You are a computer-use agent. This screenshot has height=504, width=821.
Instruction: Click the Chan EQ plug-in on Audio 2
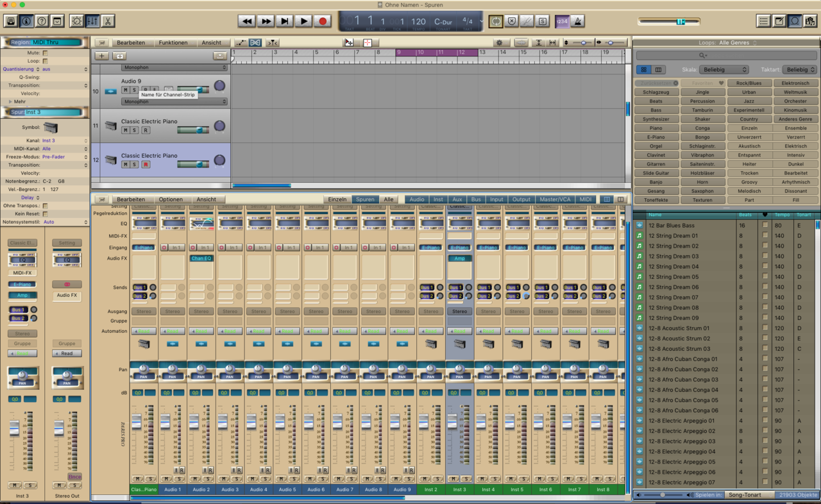pos(201,258)
